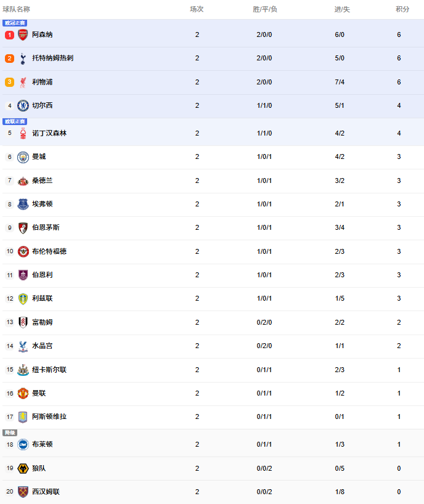This screenshot has height=504, width=424.
Task: Click the Everton club crest icon
Action: [23, 204]
